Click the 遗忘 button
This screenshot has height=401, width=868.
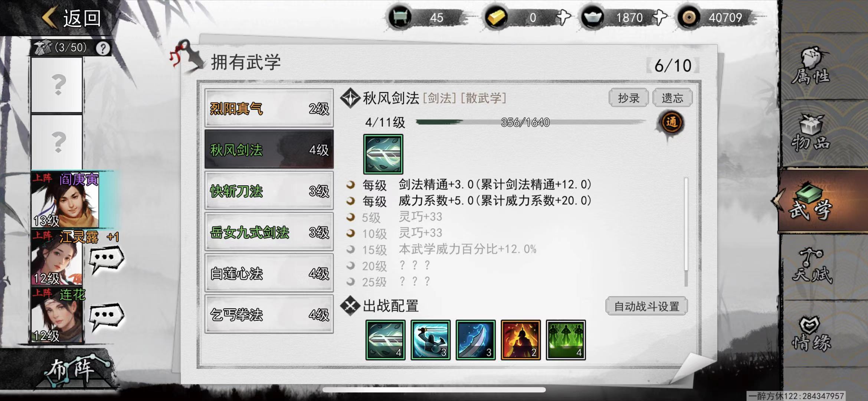(x=672, y=98)
